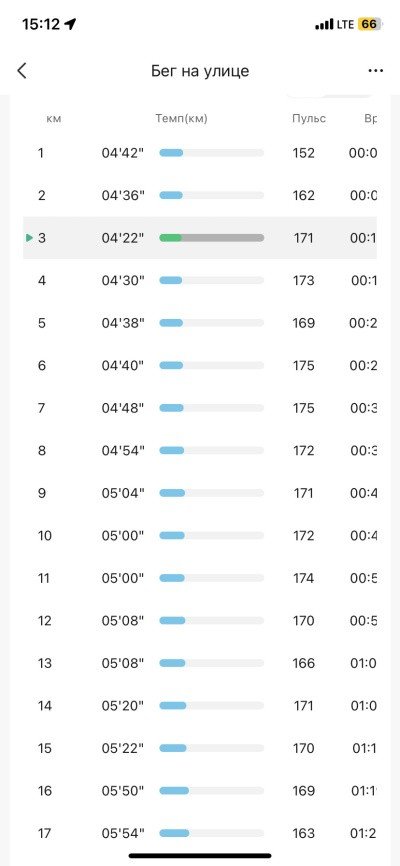Select kilometer 16 row with pace 05'50"

(200, 790)
